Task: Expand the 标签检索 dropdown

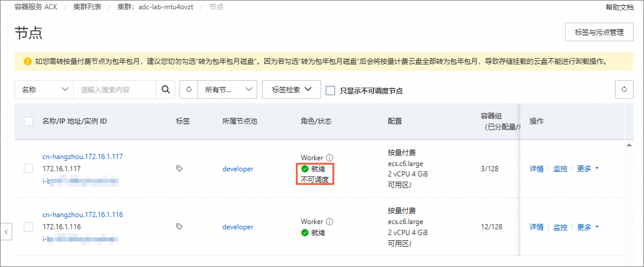Action: coord(291,89)
